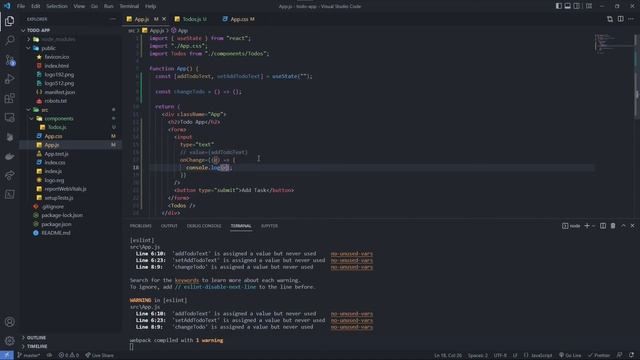Open the Remote Explorer view

point(9,118)
